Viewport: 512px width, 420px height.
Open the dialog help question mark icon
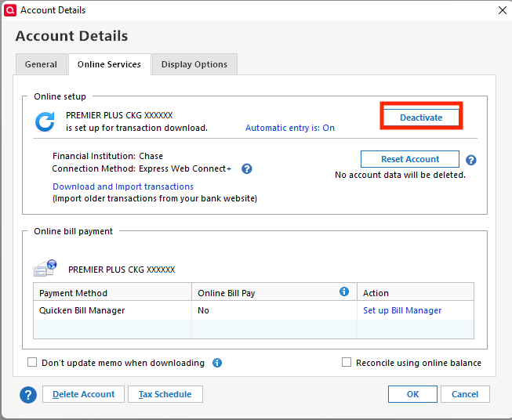pyautogui.click(x=28, y=395)
